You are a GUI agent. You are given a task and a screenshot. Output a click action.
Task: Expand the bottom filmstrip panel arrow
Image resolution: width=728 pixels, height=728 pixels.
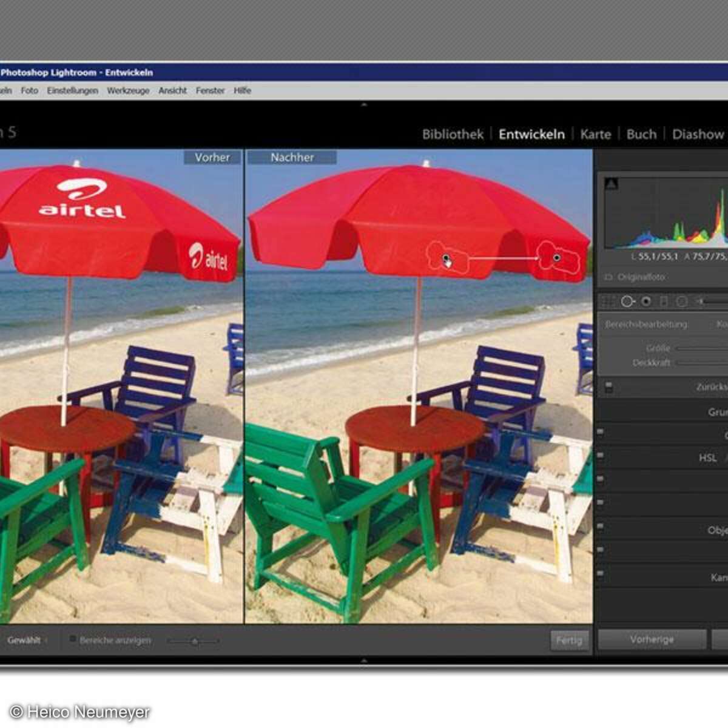364,660
